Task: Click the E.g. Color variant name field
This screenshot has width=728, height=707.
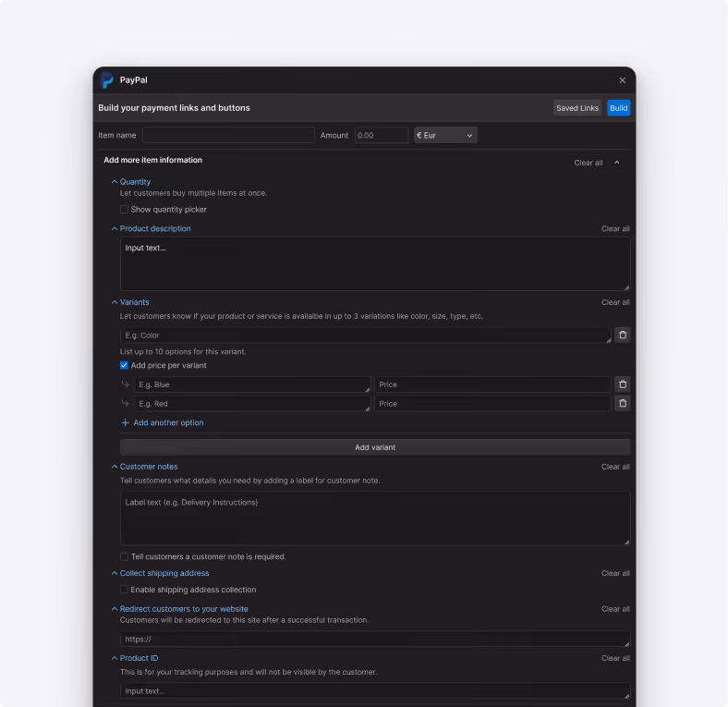Action: click(366, 335)
